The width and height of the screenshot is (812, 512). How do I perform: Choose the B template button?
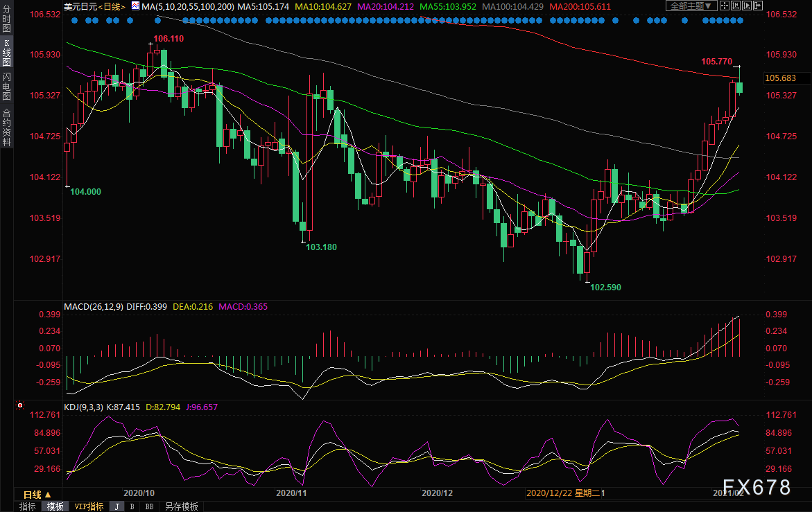tap(132, 507)
